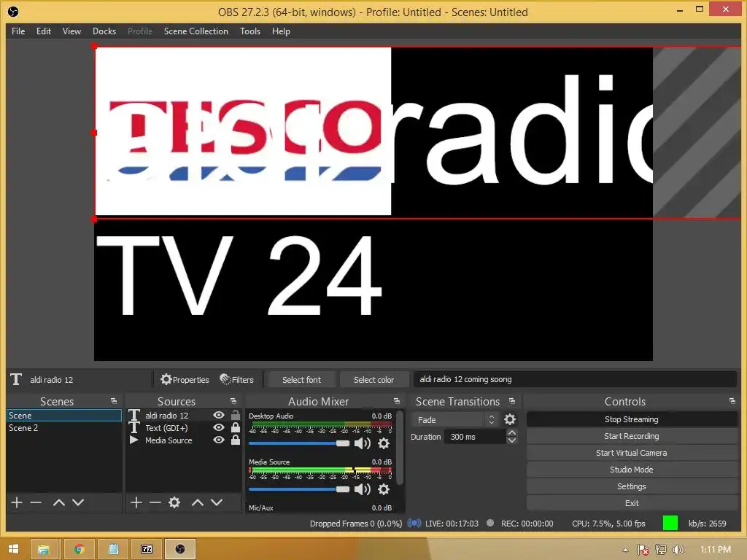Screen dimensions: 747x560
Task: Open the View menu
Action: pos(71,31)
